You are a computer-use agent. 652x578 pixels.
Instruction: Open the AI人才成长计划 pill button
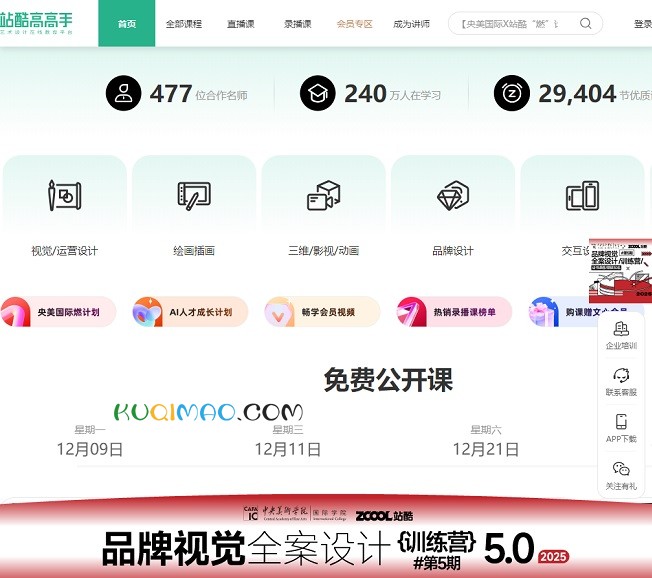tap(190, 312)
